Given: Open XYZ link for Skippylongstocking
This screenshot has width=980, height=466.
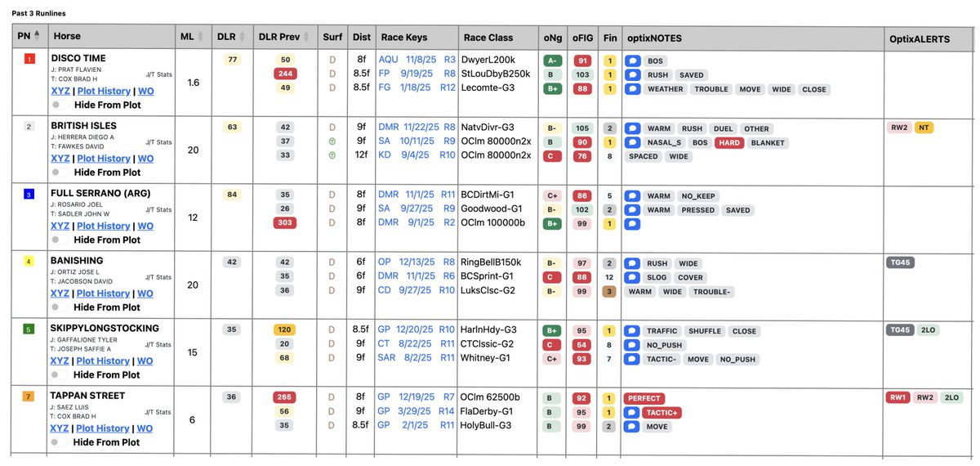Looking at the screenshot, I should point(60,361).
